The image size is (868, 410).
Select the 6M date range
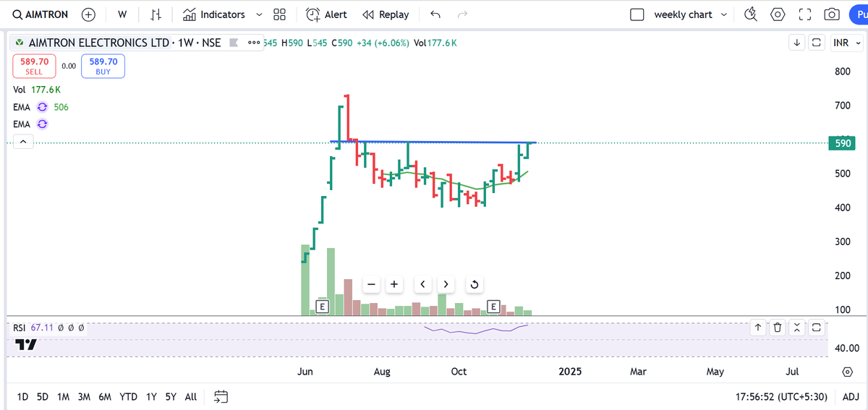[x=105, y=396]
